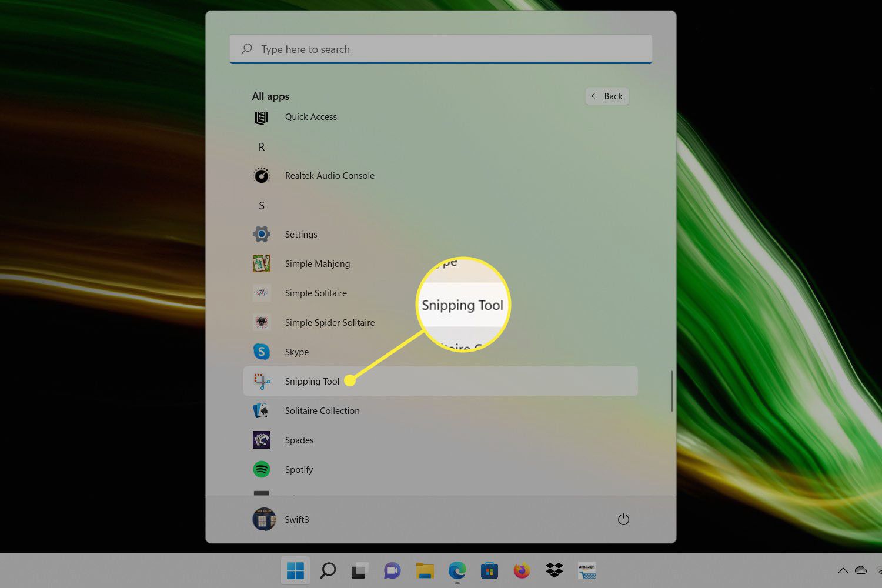Open the Settings gear icon

tap(262, 234)
